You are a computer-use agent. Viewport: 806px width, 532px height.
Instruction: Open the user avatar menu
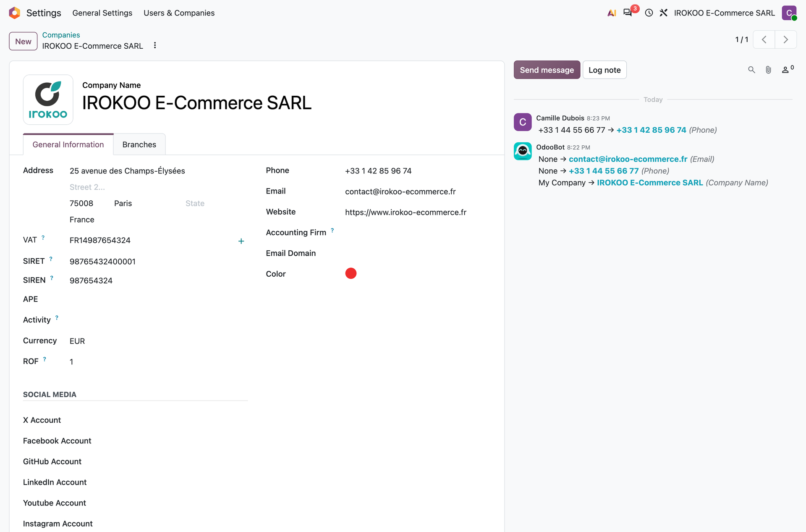(x=789, y=13)
